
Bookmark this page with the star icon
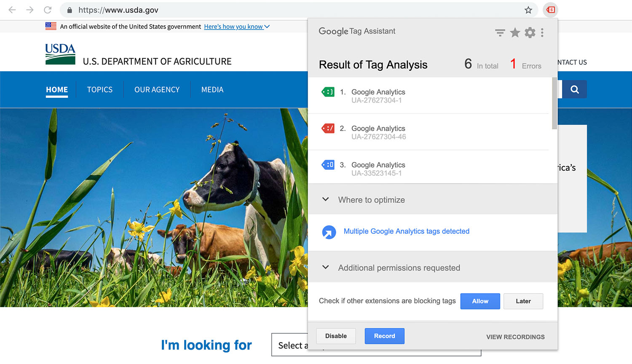[x=528, y=10]
